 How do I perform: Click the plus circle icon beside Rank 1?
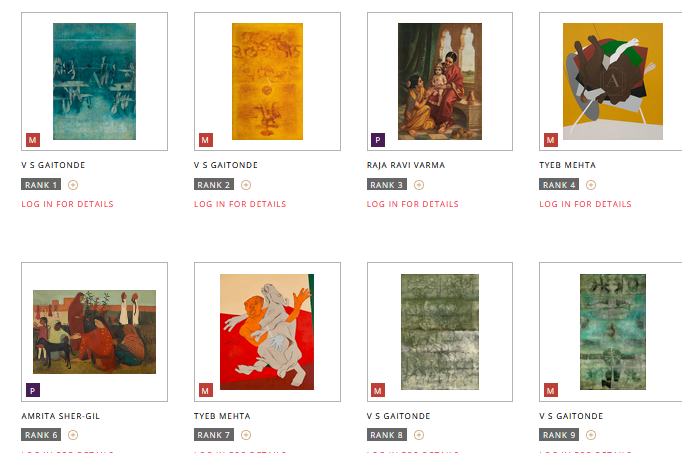(x=73, y=185)
